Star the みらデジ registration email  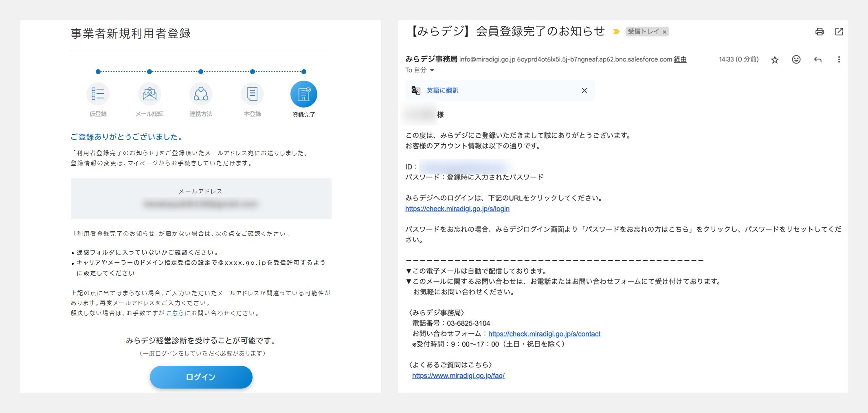(x=775, y=60)
